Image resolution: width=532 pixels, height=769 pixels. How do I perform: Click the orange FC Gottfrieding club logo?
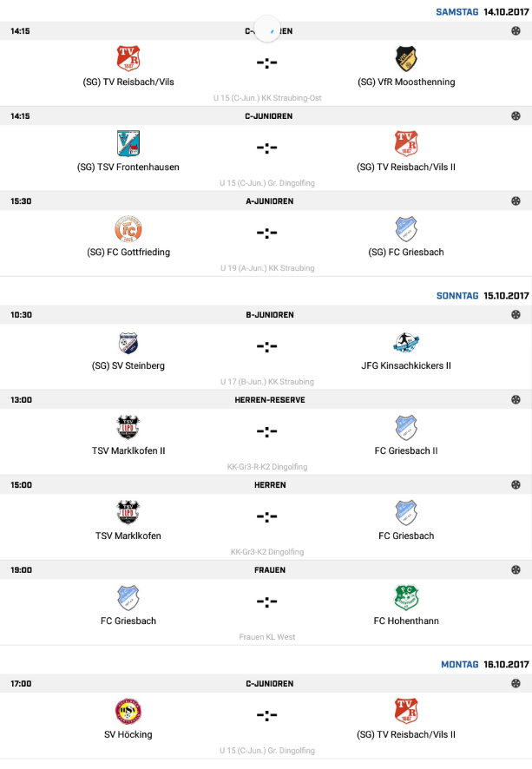tap(128, 229)
